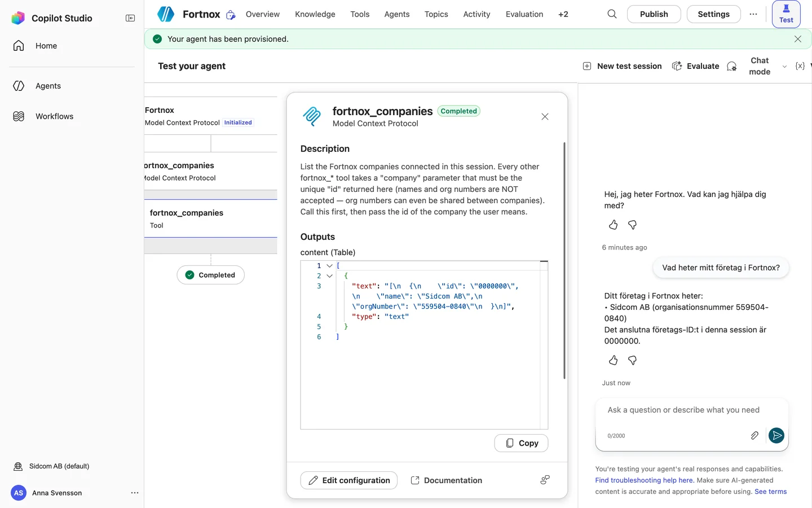The image size is (812, 508).
Task: Start a New test session
Action: point(622,66)
